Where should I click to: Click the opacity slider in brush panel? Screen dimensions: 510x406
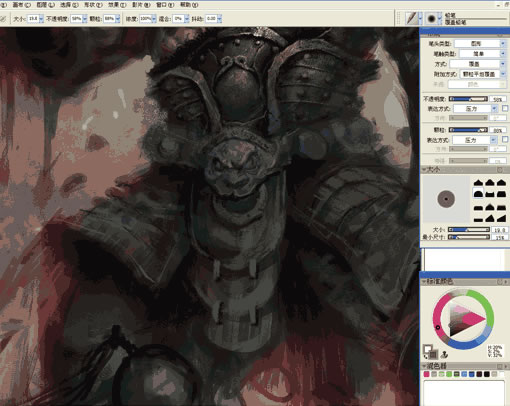coord(468,99)
